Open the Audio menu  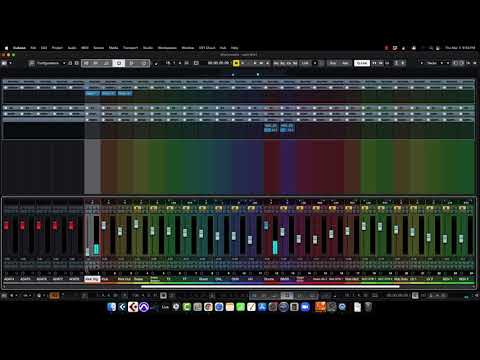[x=72, y=48]
